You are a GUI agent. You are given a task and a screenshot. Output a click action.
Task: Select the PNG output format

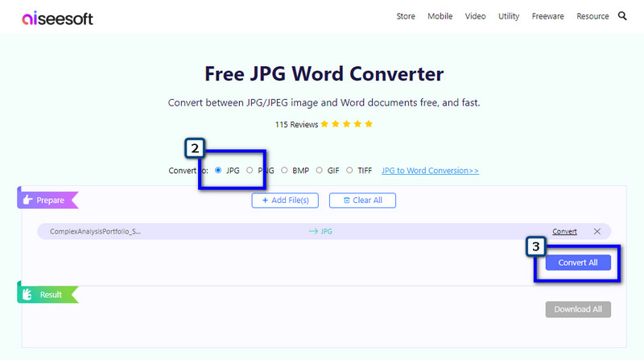point(250,170)
